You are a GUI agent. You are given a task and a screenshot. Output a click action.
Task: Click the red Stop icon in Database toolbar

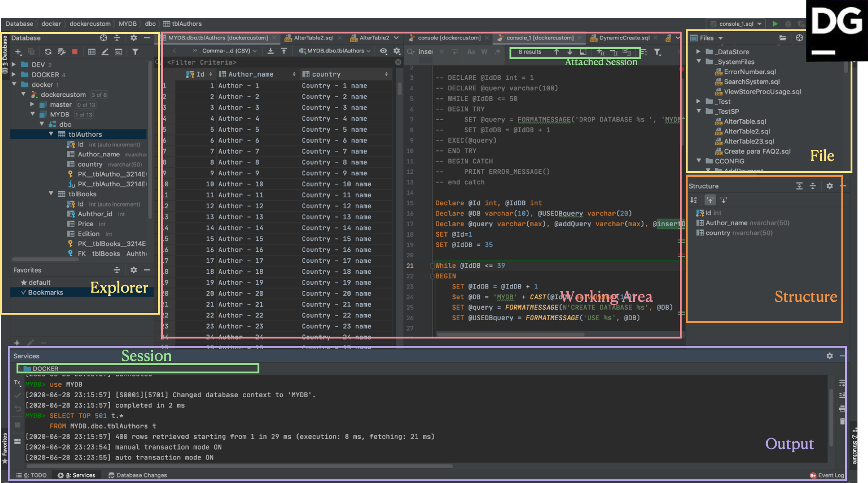coord(75,52)
